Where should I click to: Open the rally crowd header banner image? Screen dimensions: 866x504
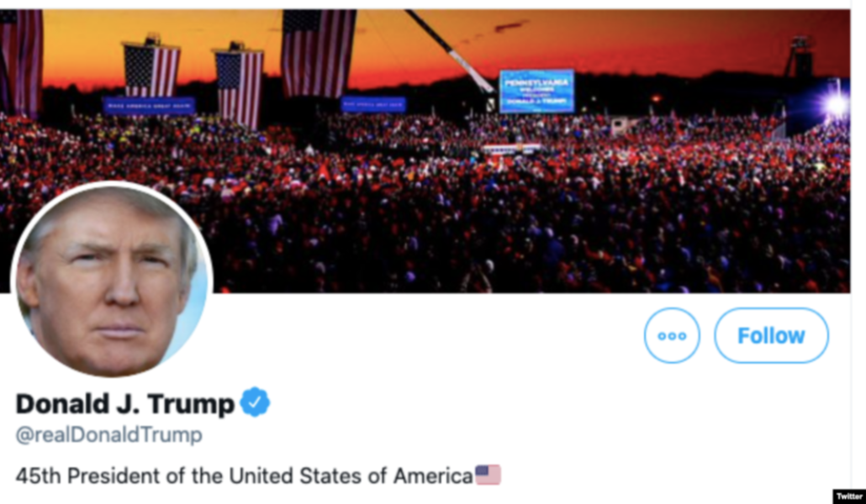pos(433,150)
